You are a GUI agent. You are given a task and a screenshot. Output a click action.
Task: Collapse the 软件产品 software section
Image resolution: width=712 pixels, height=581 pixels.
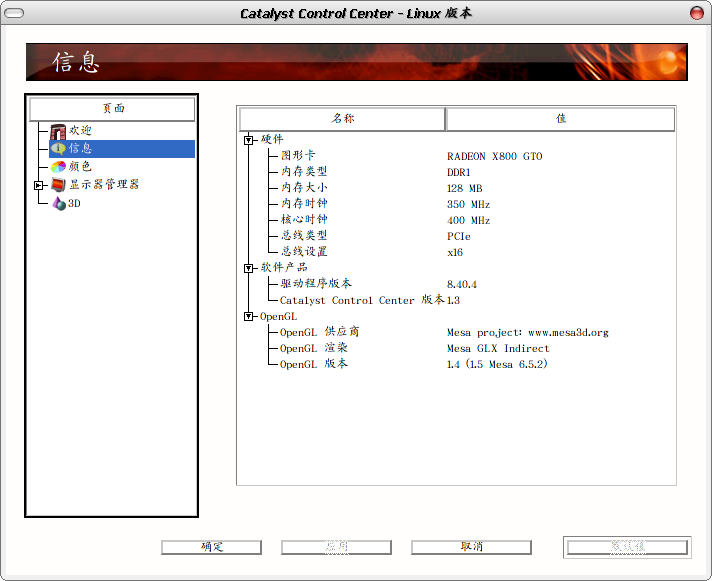pos(248,268)
